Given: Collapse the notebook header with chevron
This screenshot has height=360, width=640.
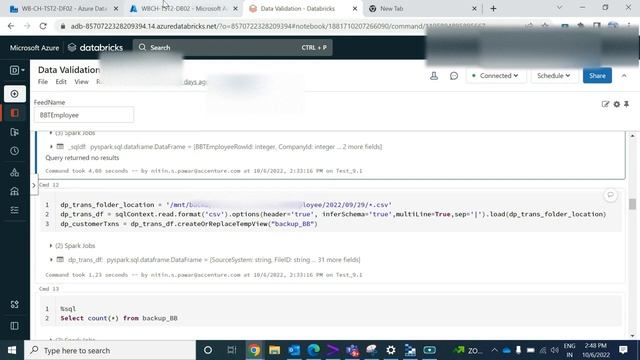Looking at the screenshot, I should 624,76.
